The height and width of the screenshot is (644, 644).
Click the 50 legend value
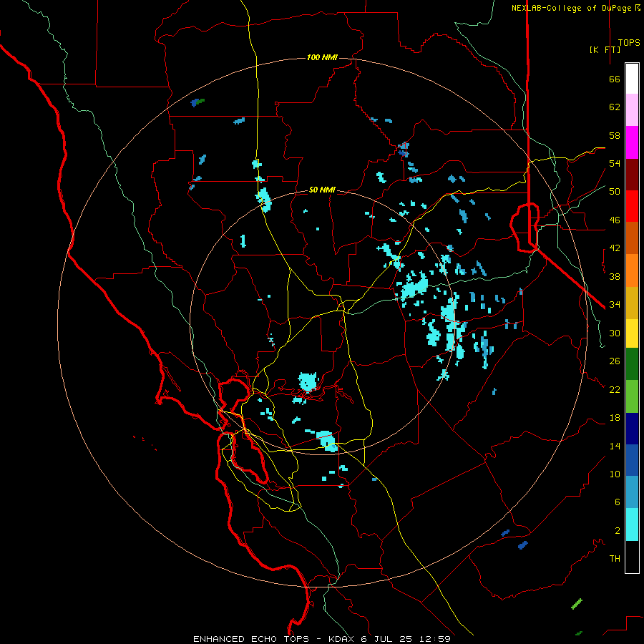(615, 191)
